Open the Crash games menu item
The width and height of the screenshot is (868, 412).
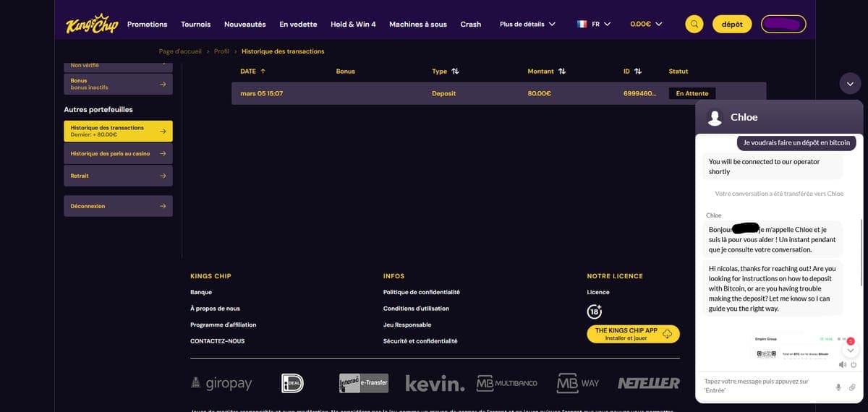(x=471, y=24)
